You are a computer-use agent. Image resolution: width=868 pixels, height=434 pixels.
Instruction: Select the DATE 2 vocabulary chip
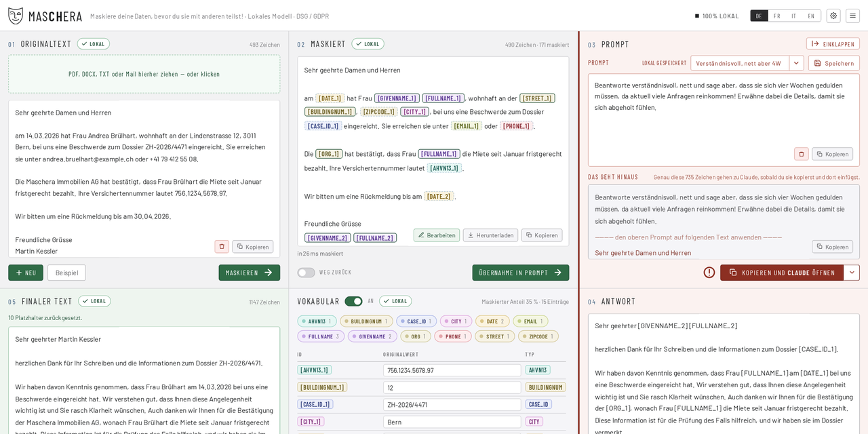point(492,321)
